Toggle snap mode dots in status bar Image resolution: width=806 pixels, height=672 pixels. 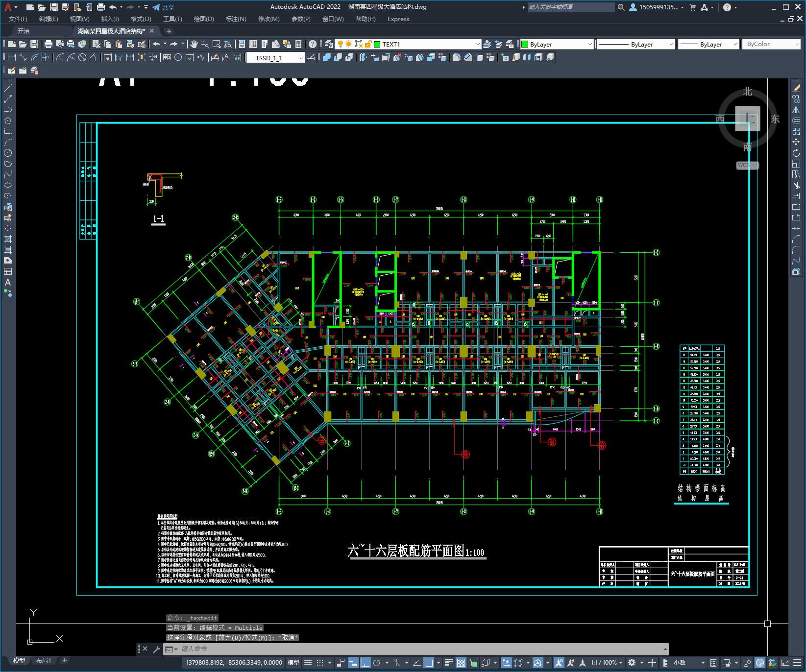pos(320,663)
